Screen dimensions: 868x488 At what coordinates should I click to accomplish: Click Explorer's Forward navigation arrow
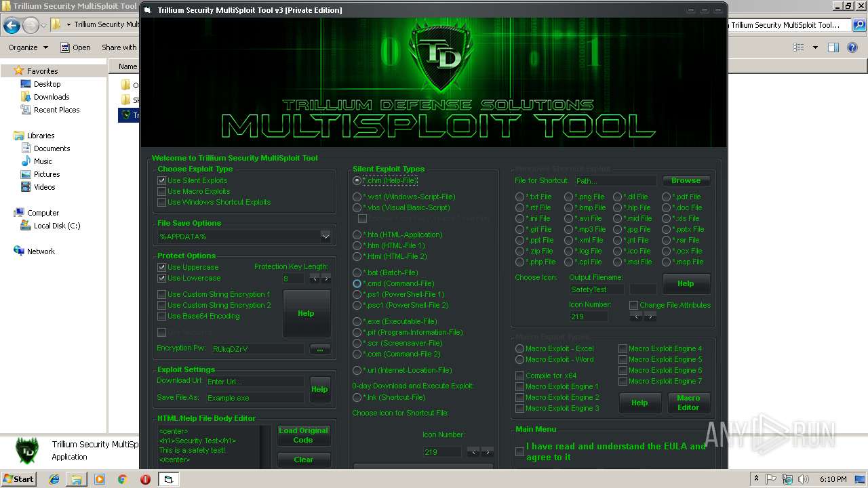pos(31,26)
